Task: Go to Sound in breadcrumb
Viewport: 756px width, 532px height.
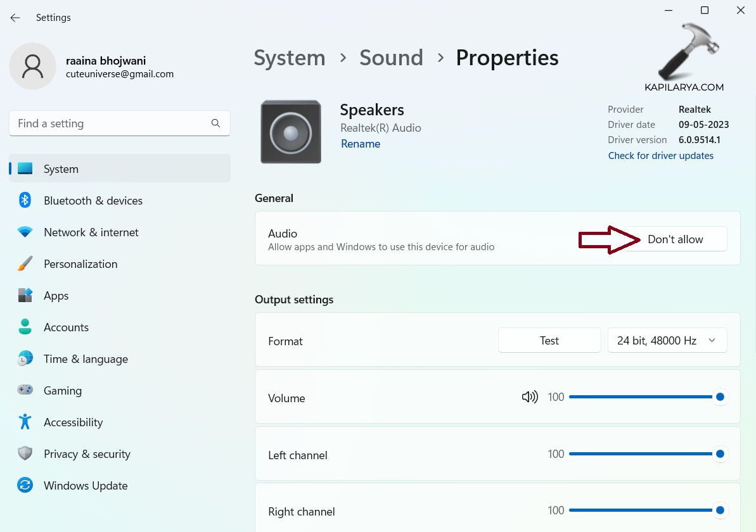Action: click(x=391, y=58)
